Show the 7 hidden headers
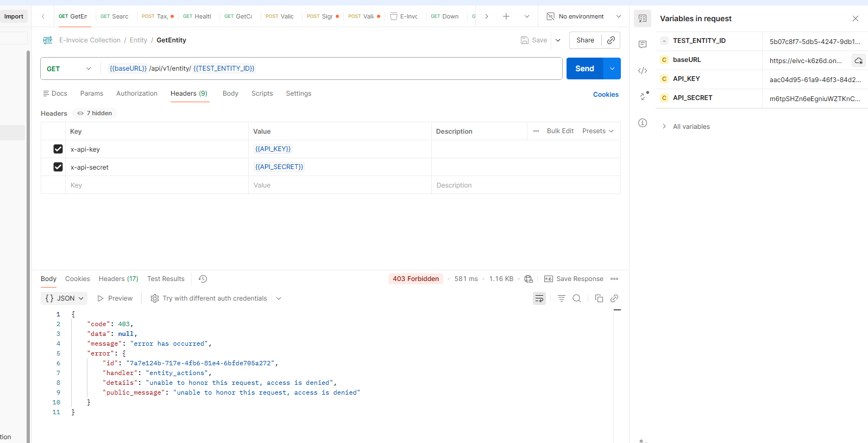Image resolution: width=868 pixels, height=443 pixels. pyautogui.click(x=95, y=113)
